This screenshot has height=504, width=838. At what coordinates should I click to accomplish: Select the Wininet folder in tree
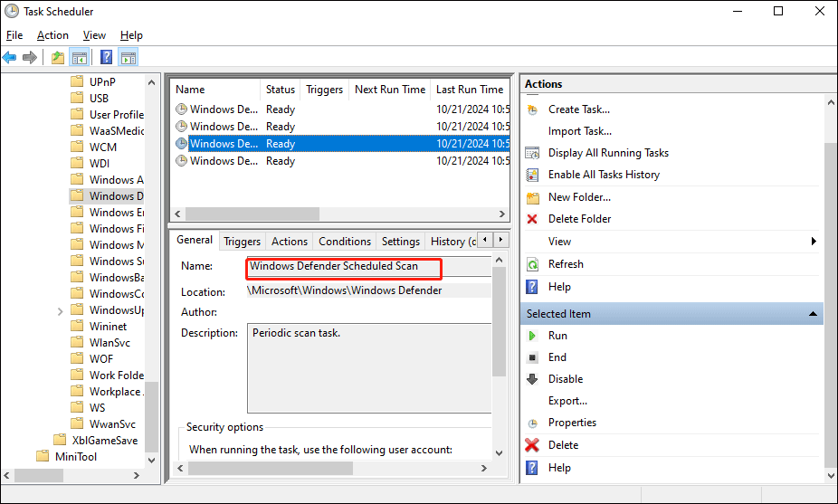click(x=108, y=327)
